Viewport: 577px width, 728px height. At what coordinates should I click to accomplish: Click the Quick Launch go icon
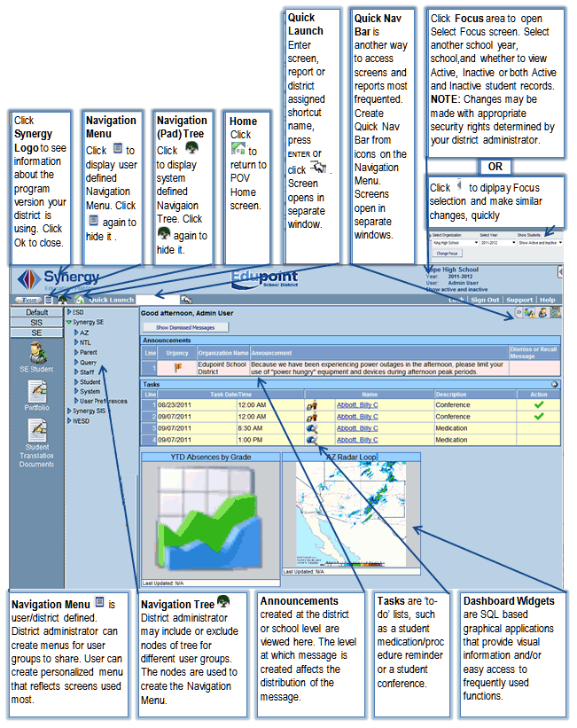[186, 300]
